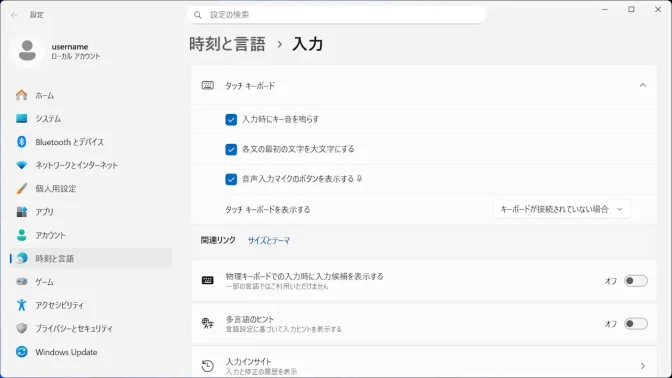The height and width of the screenshot is (378, 672).
Task: Click ローカル アカウント text under username
Action: pyautogui.click(x=76, y=57)
